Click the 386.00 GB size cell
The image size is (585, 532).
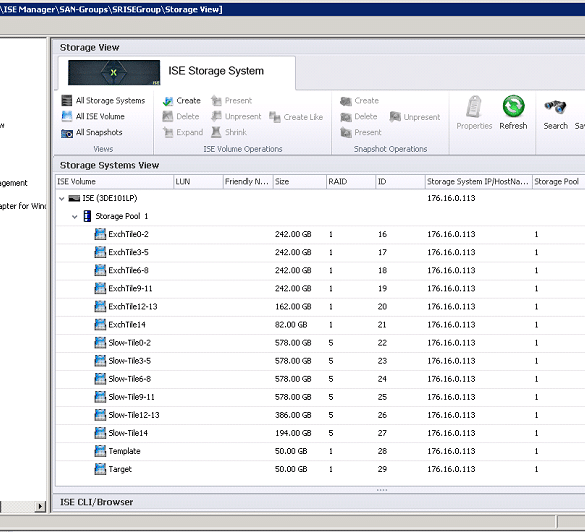click(293, 416)
